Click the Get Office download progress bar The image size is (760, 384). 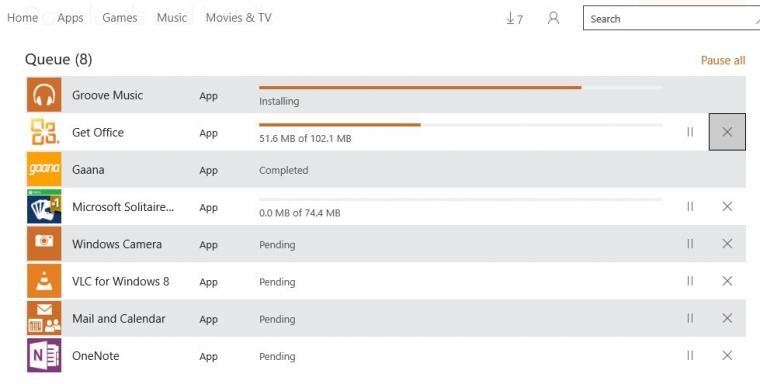tap(460, 125)
